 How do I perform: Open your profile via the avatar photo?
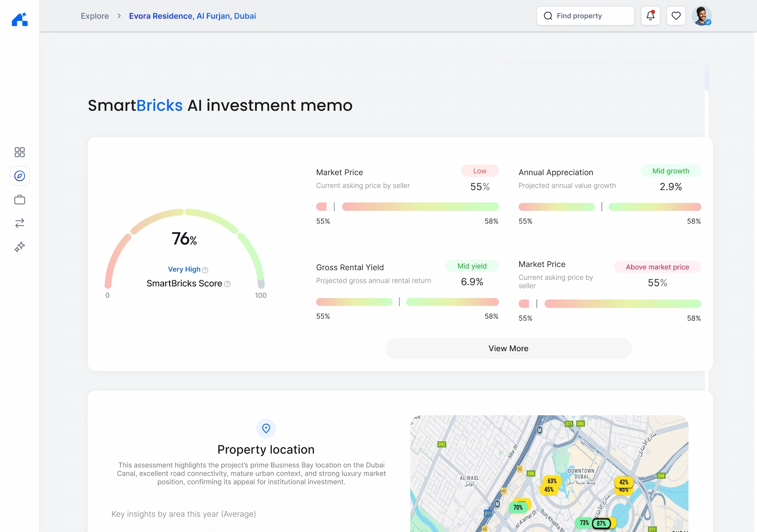pos(702,16)
